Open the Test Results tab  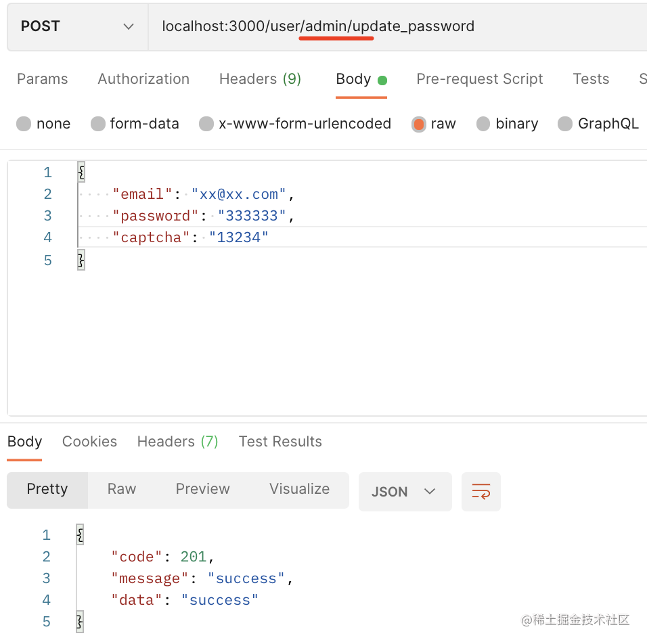point(280,442)
